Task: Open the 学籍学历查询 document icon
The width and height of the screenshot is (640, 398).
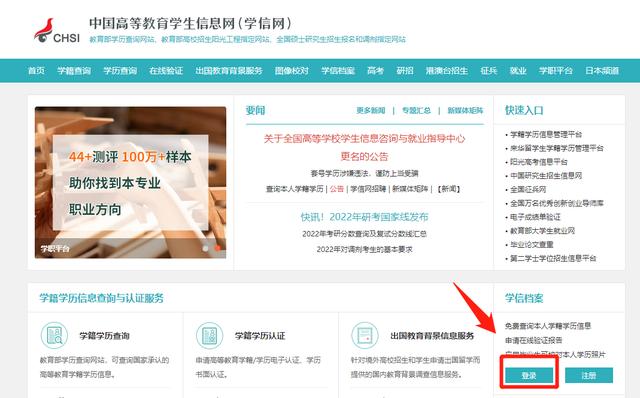Action: tap(54, 336)
